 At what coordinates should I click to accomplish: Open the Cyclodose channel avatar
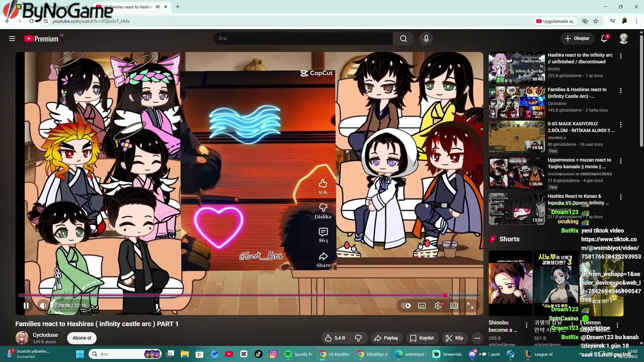coord(22,338)
